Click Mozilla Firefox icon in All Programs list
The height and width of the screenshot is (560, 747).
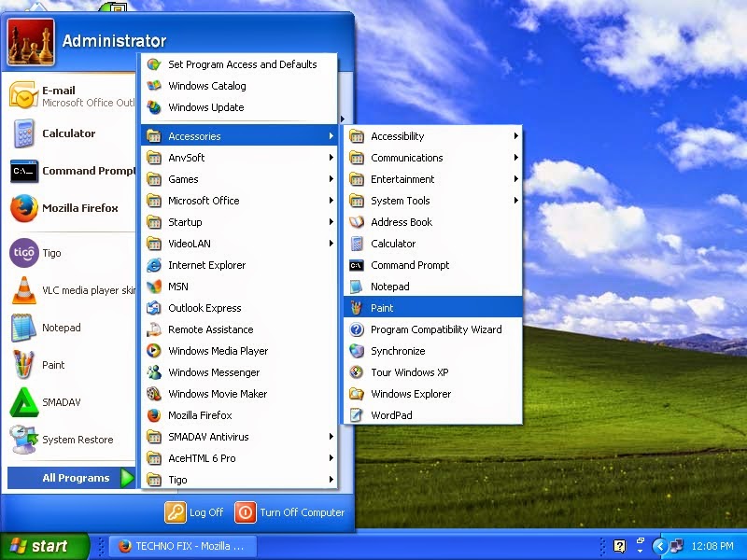tap(154, 415)
